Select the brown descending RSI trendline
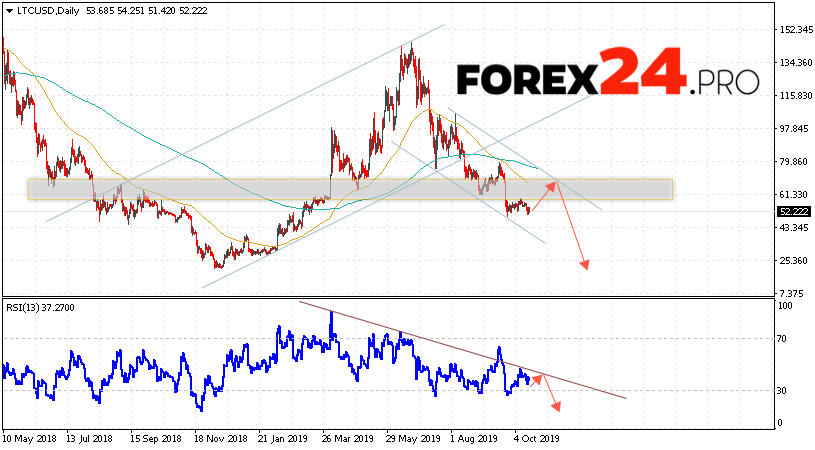The width and height of the screenshot is (815, 450). point(460,349)
